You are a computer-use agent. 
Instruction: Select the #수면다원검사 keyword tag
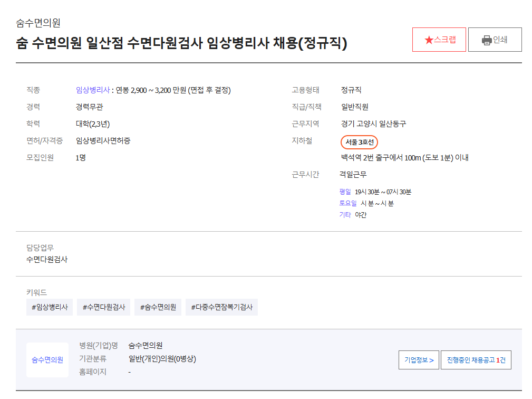[103, 307]
